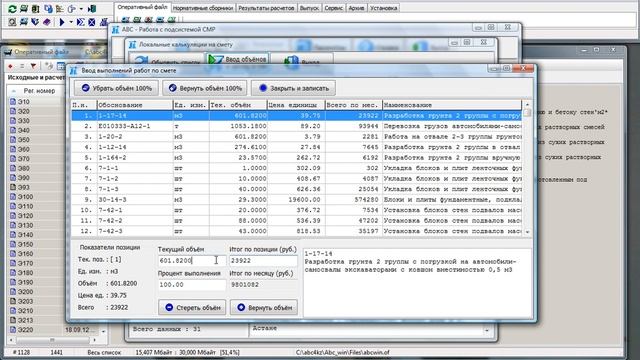640x360 pixels.
Task: Select table row 3 with code '1-20-2'
Action: point(296,137)
